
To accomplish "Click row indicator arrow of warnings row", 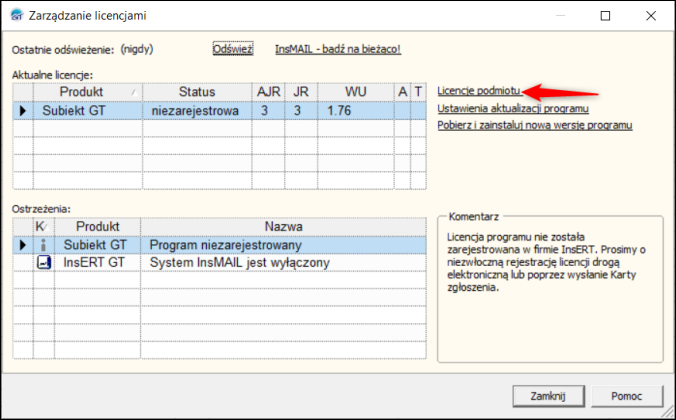I will (23, 245).
